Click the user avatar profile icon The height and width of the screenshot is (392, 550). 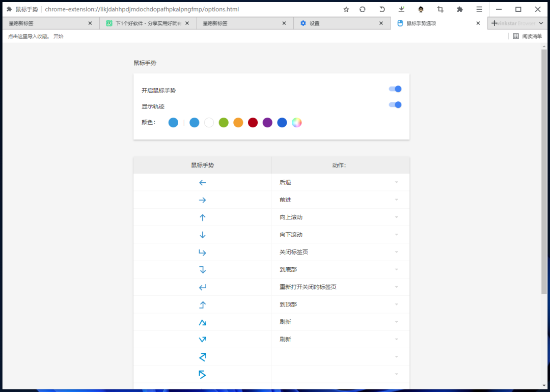click(x=421, y=9)
